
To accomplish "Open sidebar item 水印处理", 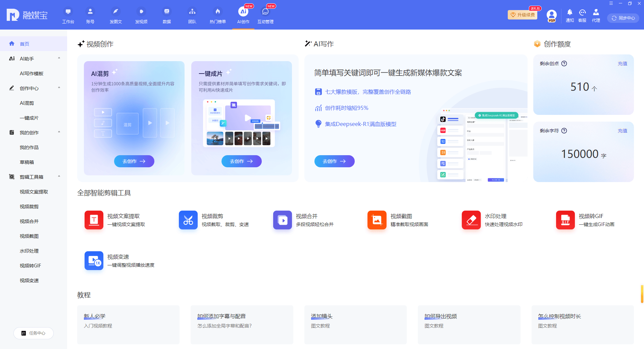I will [34, 251].
